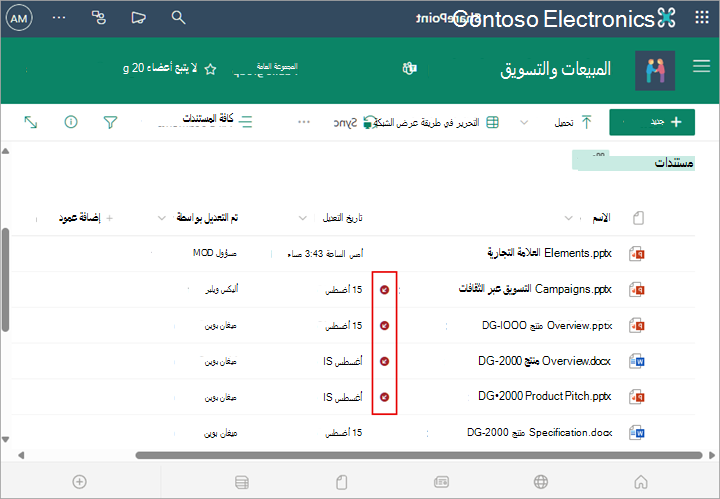Click PowerPoint icon of Campaigns.pptx row
The image size is (720, 499).
(637, 290)
